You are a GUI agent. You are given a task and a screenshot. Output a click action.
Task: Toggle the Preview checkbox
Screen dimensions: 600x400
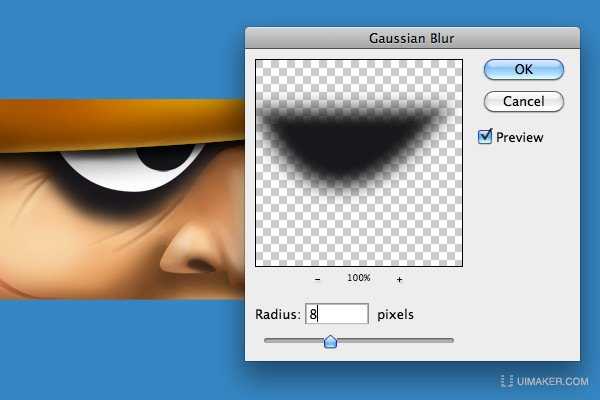(486, 137)
